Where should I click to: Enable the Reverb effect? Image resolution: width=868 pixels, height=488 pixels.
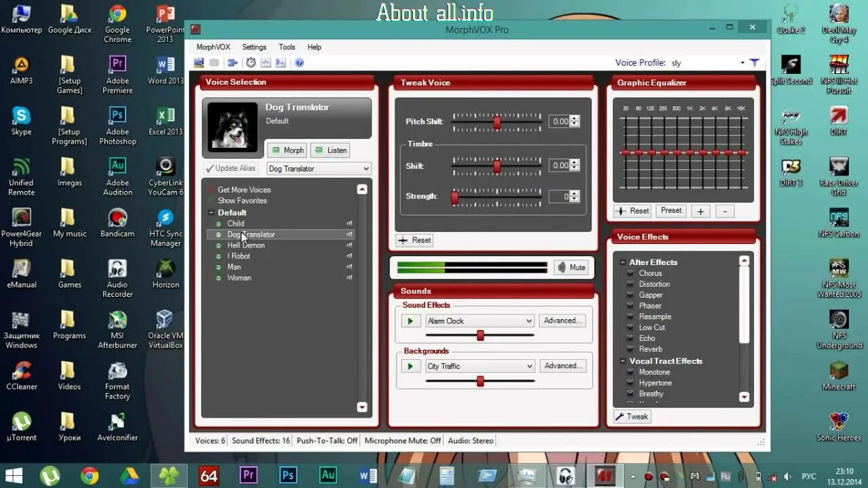click(x=650, y=349)
